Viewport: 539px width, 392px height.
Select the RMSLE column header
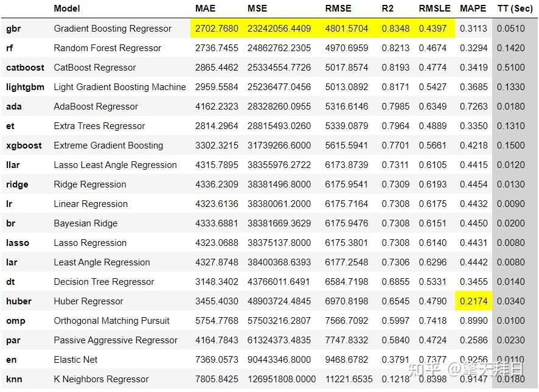tap(434, 9)
